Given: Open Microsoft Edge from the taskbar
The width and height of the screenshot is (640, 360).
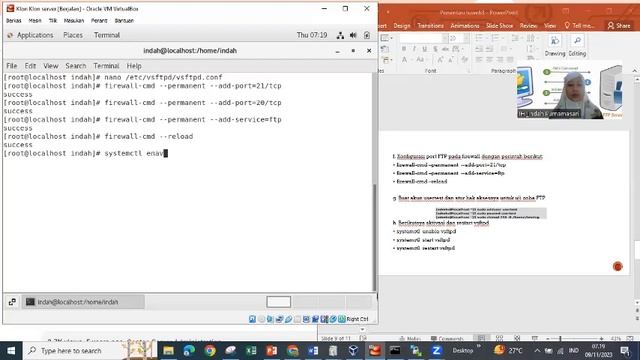Looking at the screenshot, I should [x=189, y=351].
